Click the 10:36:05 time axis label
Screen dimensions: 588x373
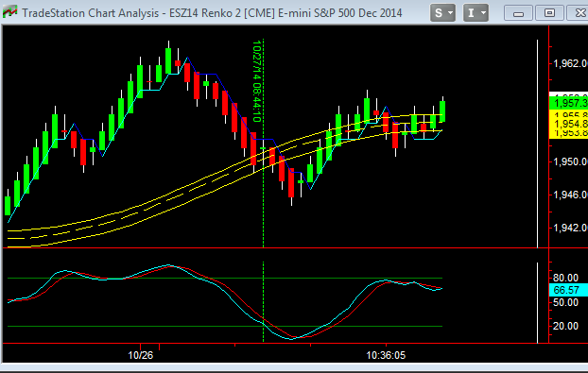386,355
